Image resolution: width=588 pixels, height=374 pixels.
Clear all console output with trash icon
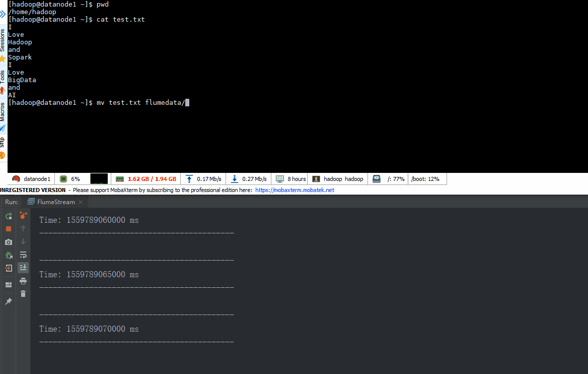(23, 293)
